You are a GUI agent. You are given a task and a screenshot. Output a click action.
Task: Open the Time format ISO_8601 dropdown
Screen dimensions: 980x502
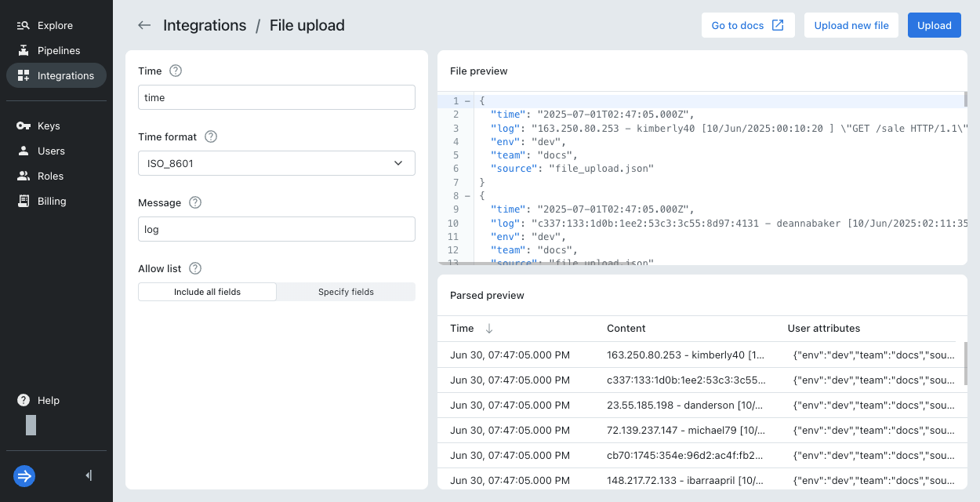click(x=277, y=163)
